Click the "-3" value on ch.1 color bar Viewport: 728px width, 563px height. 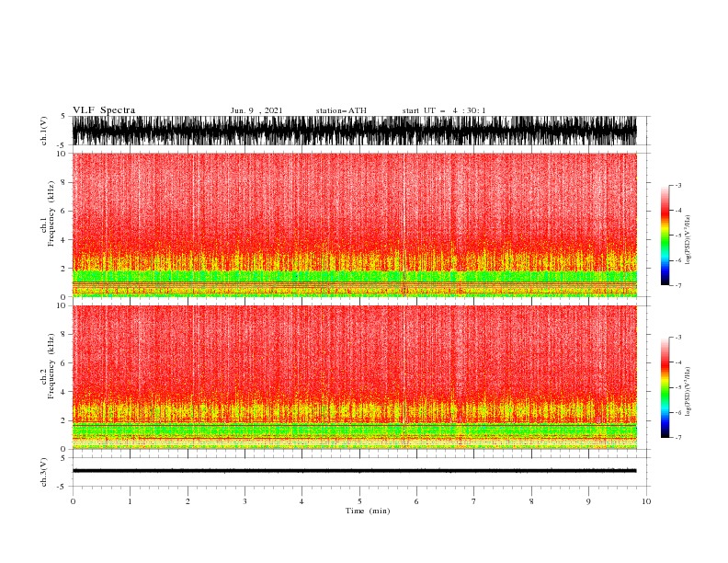[678, 185]
